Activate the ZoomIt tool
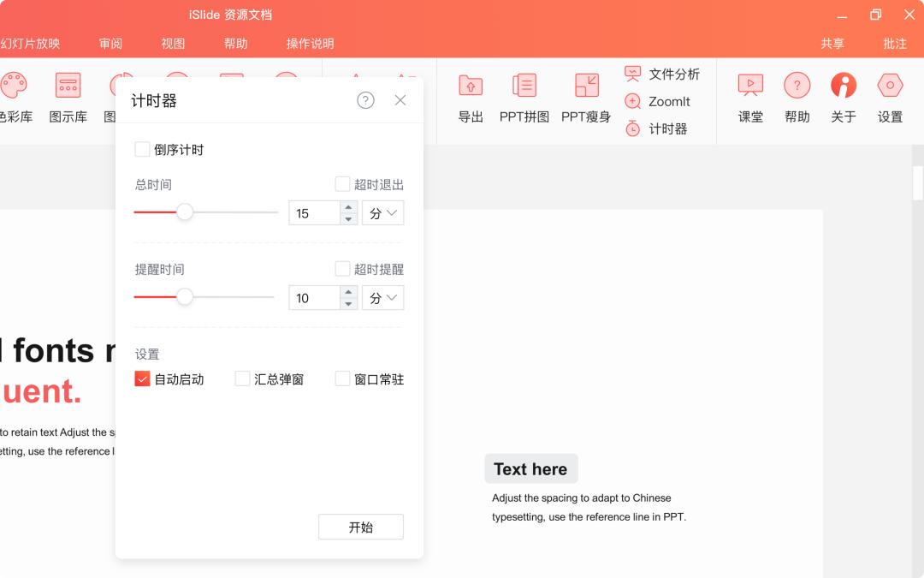 tap(657, 102)
